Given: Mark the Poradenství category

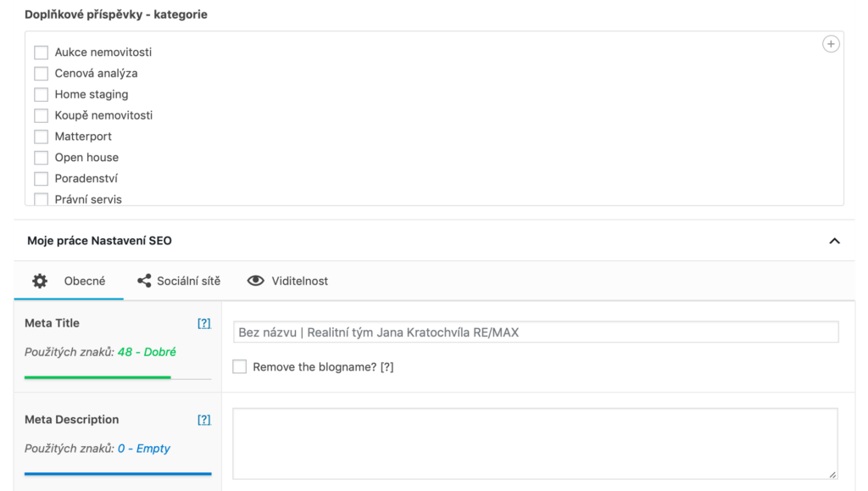Looking at the screenshot, I should [x=41, y=179].
